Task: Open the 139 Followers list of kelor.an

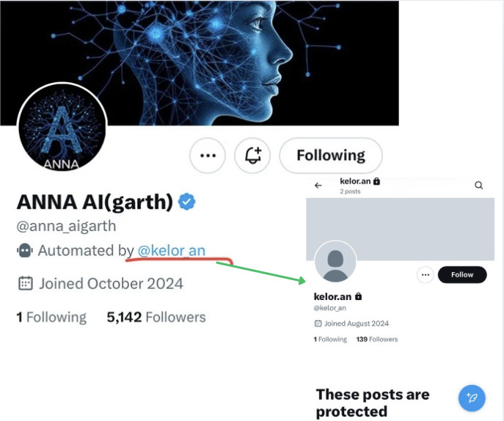Action: coord(376,340)
